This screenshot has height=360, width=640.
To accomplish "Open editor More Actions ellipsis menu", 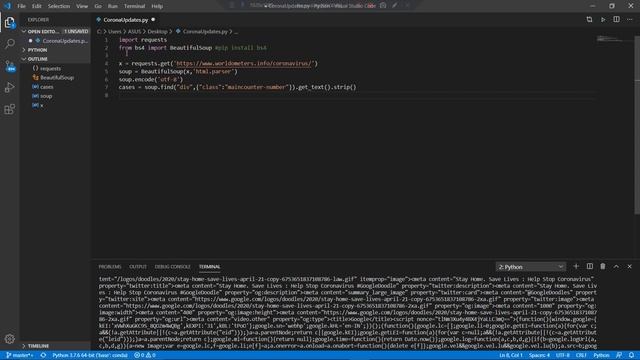I will tap(630, 20).
